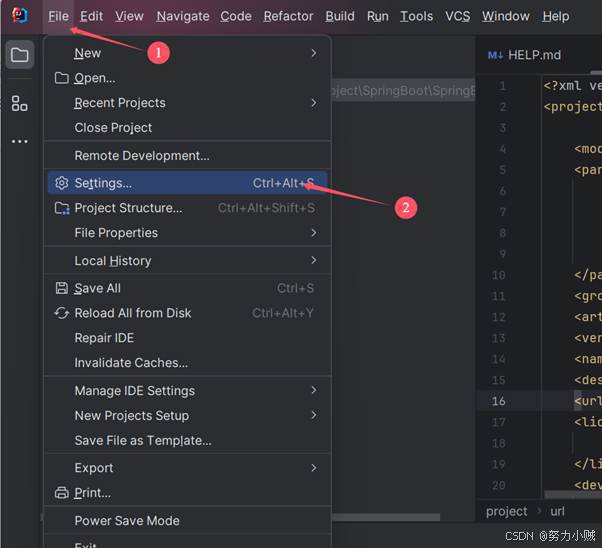This screenshot has height=548, width=602.
Task: Open the Navigate menu in menu bar
Action: pos(183,16)
